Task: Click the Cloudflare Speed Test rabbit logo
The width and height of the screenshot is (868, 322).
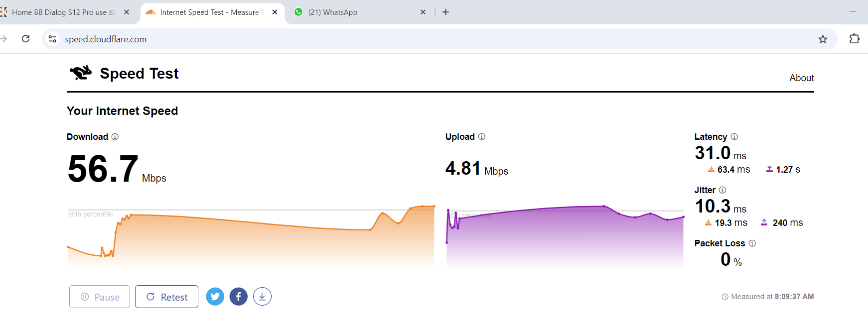Action: pos(81,73)
